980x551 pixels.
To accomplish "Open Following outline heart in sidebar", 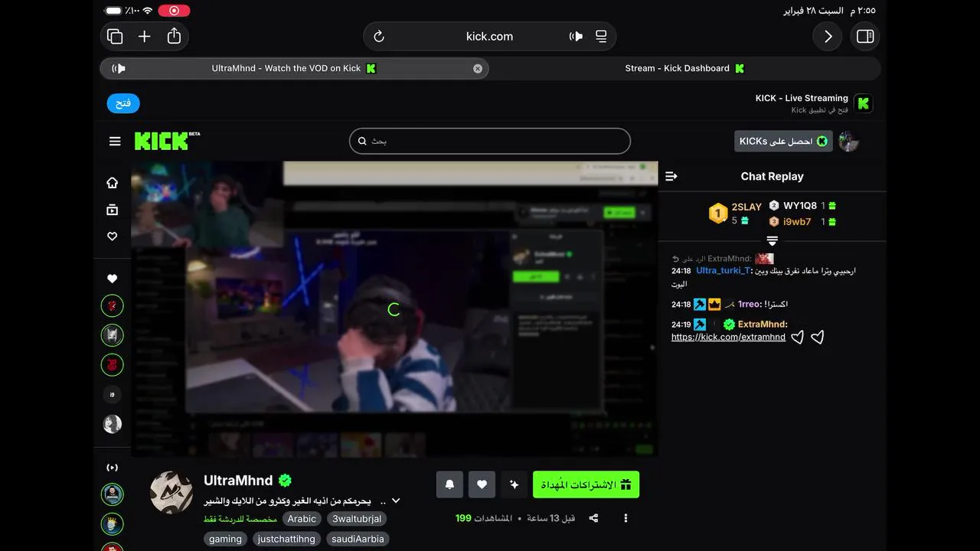I will click(113, 236).
